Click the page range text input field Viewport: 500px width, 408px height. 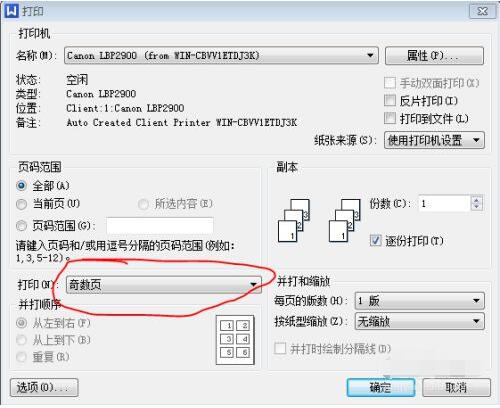pos(160,226)
